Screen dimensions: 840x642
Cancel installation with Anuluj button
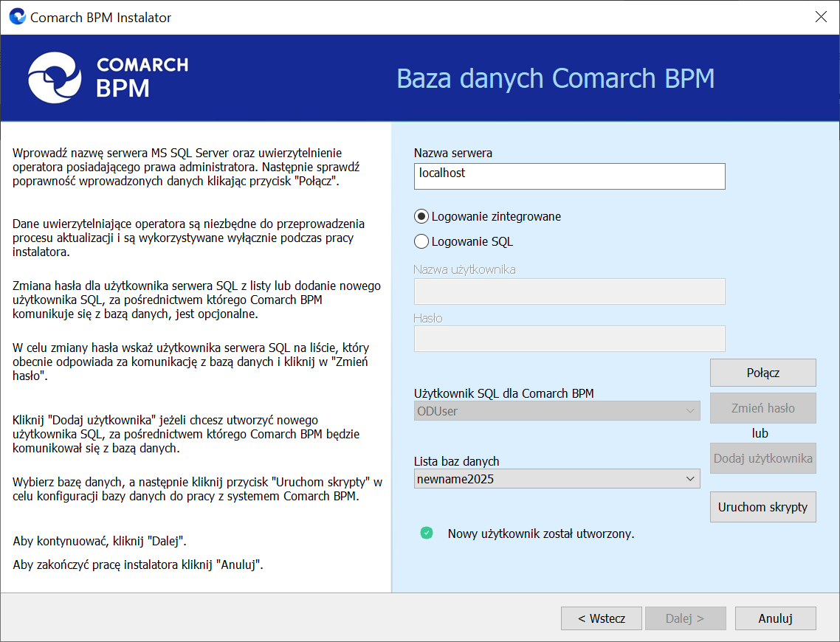(x=775, y=618)
